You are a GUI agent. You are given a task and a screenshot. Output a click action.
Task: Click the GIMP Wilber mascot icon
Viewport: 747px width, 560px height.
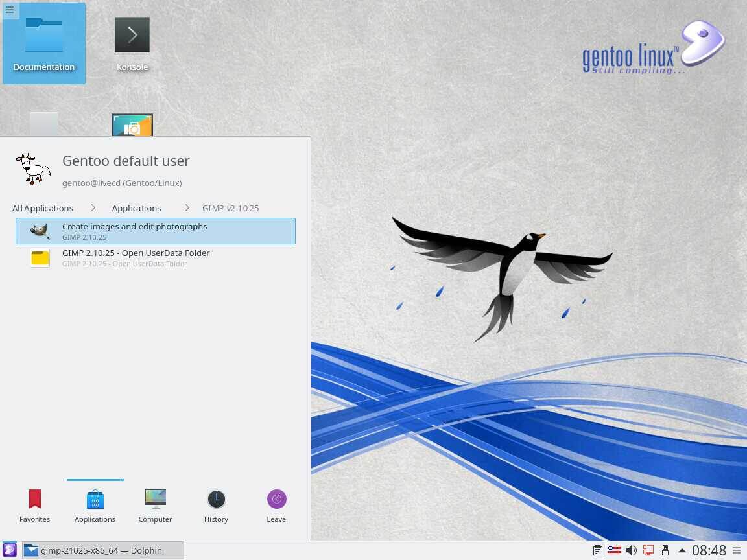tap(40, 231)
